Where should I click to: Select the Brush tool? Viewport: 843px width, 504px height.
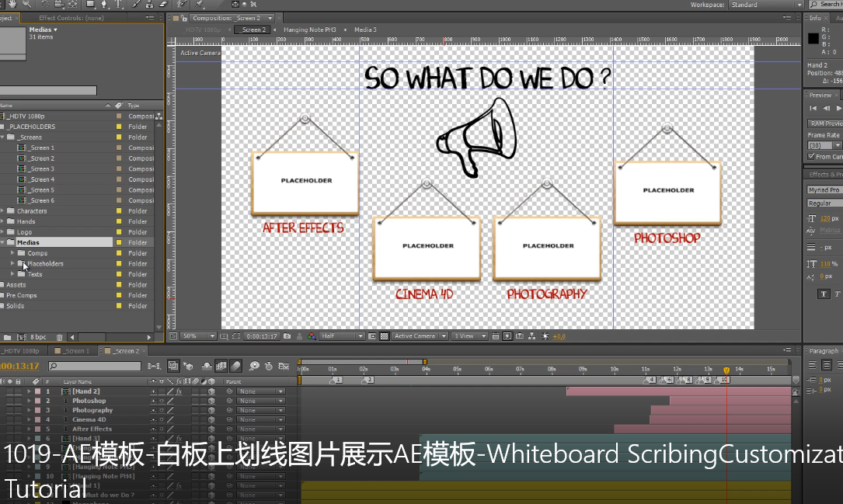click(137, 4)
